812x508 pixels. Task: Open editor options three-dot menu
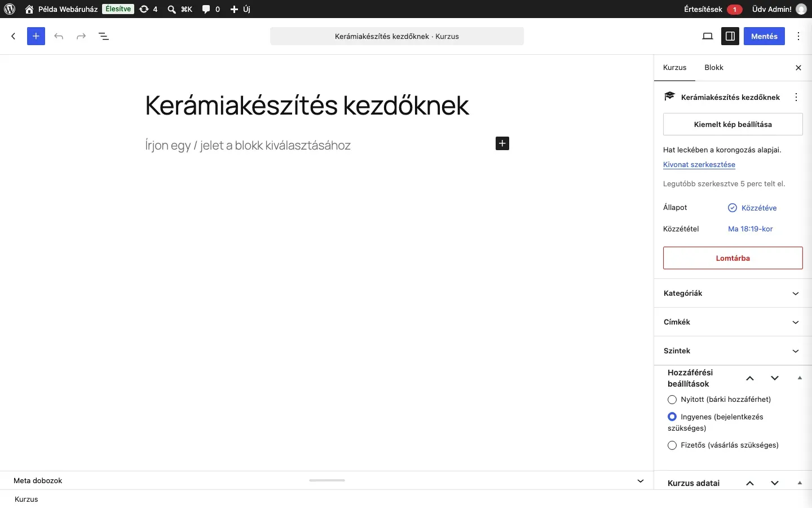pyautogui.click(x=800, y=36)
